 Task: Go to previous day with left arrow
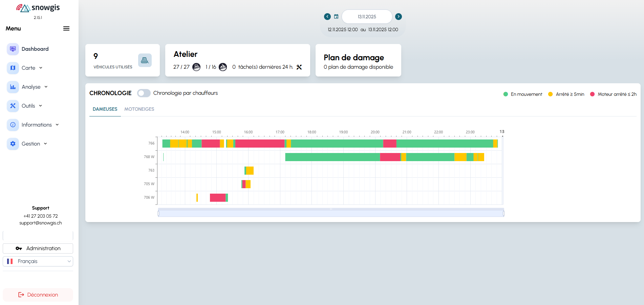click(327, 17)
